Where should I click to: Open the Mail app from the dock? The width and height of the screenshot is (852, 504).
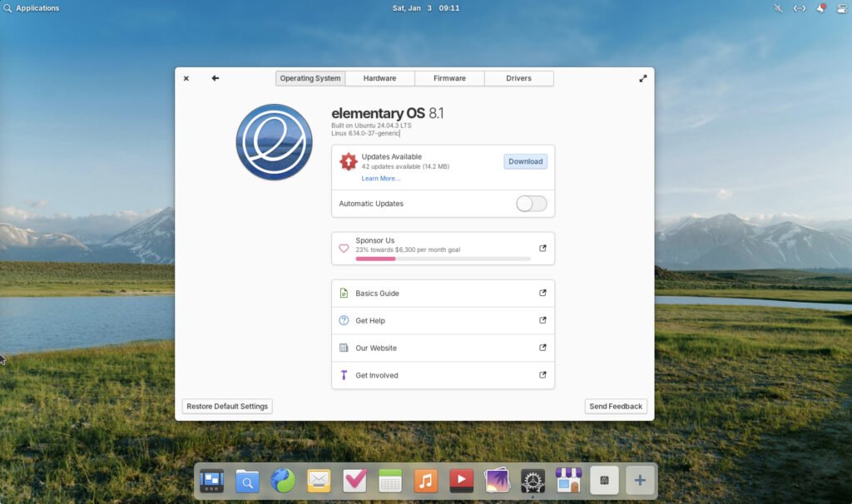(x=318, y=480)
